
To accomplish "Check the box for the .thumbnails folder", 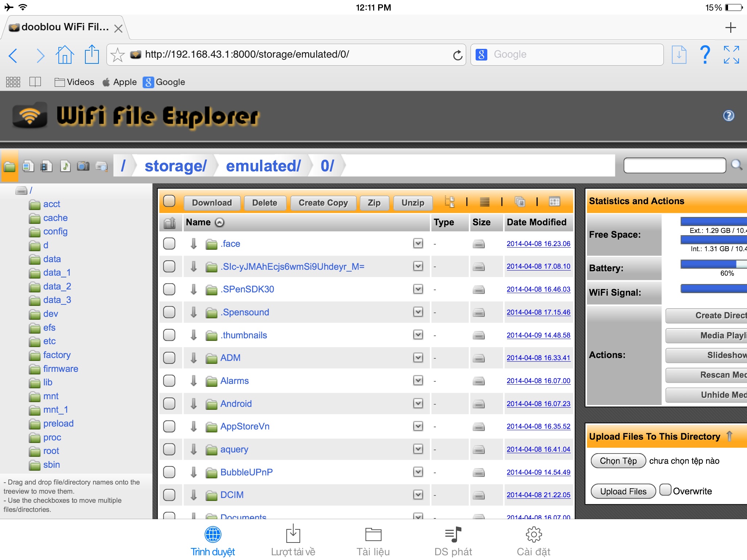I will (x=169, y=335).
